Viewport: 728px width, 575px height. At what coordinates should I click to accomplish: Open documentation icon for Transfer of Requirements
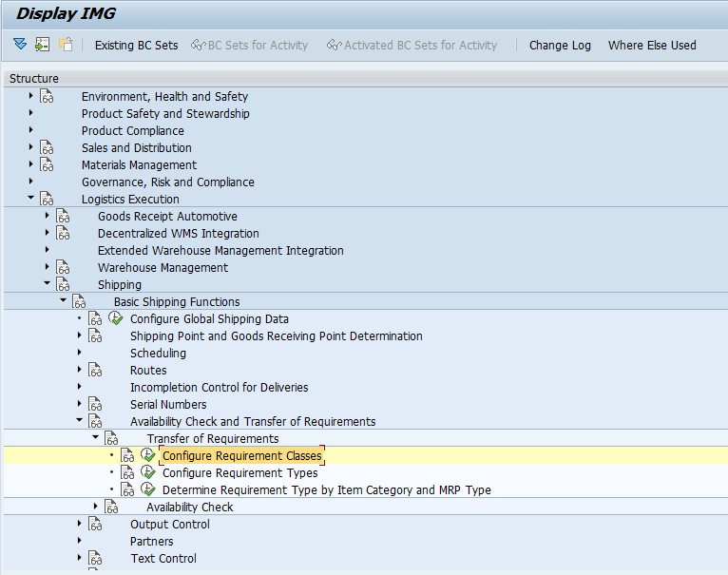111,439
